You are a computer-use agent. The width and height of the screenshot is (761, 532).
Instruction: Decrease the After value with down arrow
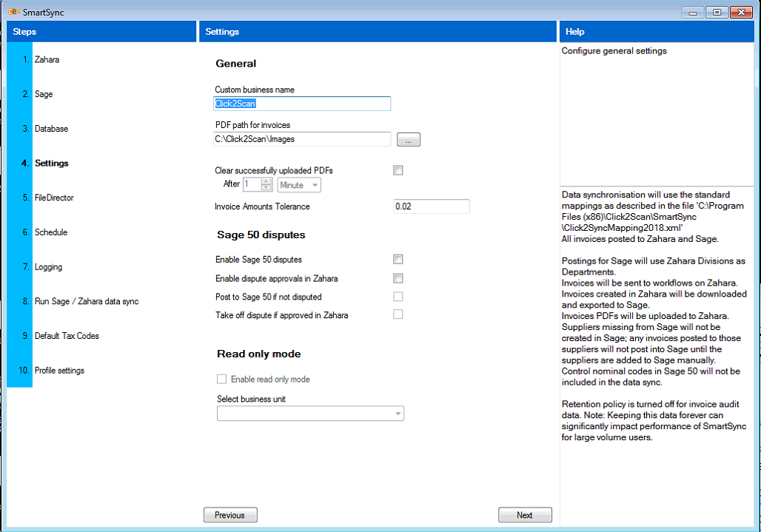tap(266, 188)
